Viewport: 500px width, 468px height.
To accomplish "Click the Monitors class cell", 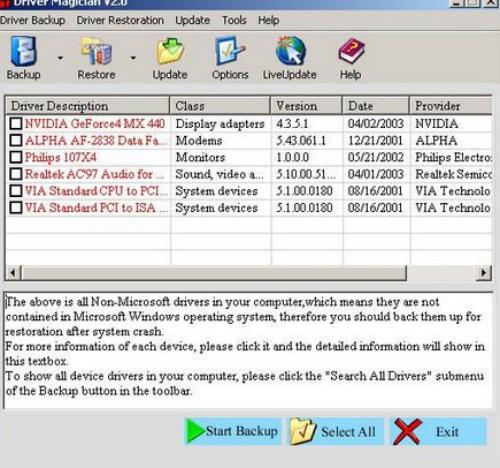I will [200, 157].
